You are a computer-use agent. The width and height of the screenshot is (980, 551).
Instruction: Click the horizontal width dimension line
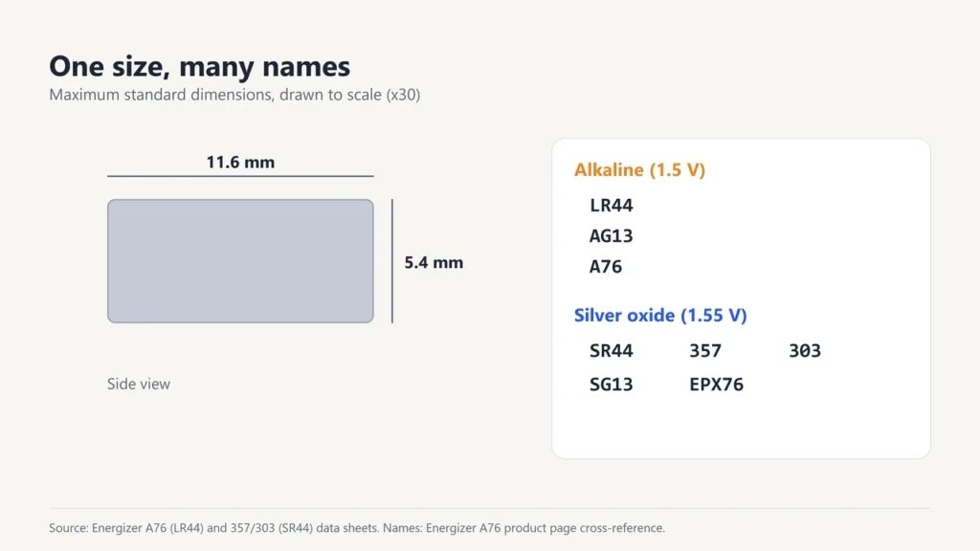[x=240, y=176]
